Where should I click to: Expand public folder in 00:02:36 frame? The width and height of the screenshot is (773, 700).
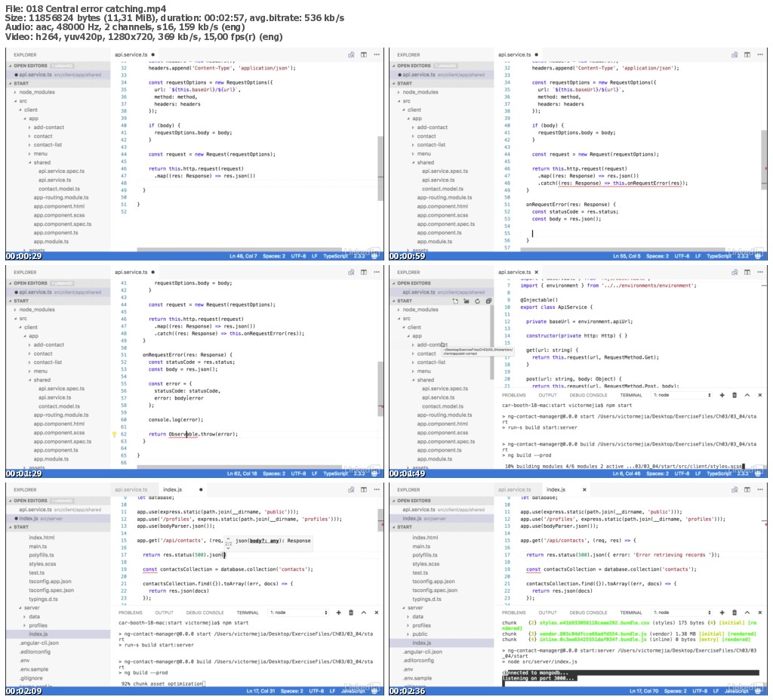click(x=408, y=634)
